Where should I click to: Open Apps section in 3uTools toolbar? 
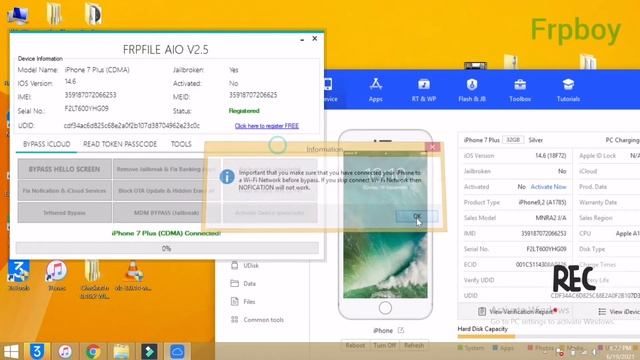tap(376, 89)
